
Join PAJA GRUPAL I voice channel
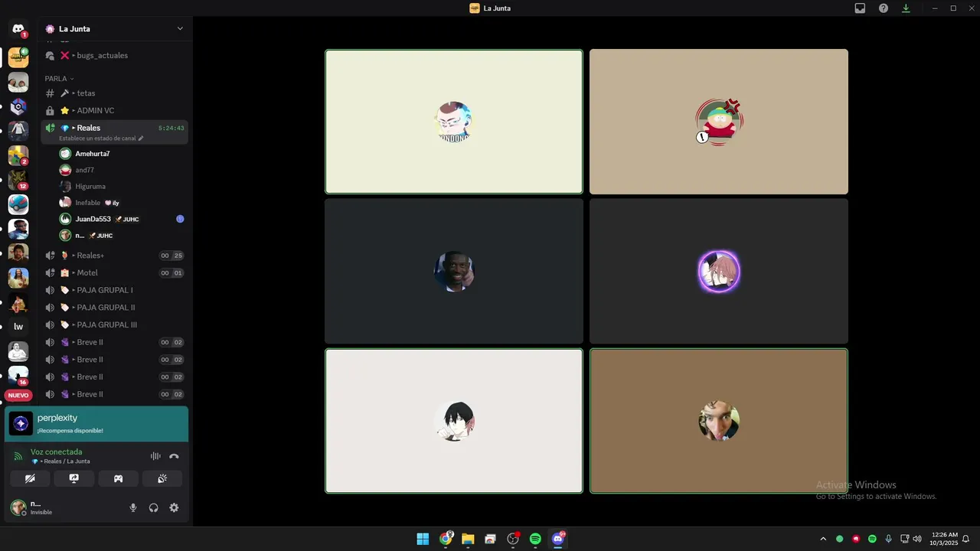pyautogui.click(x=114, y=290)
